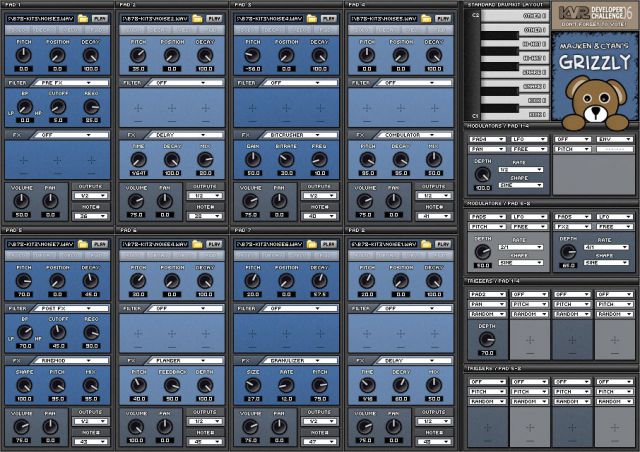Open Pad 5 FX dropdown set to Ringmod

pos(69,361)
